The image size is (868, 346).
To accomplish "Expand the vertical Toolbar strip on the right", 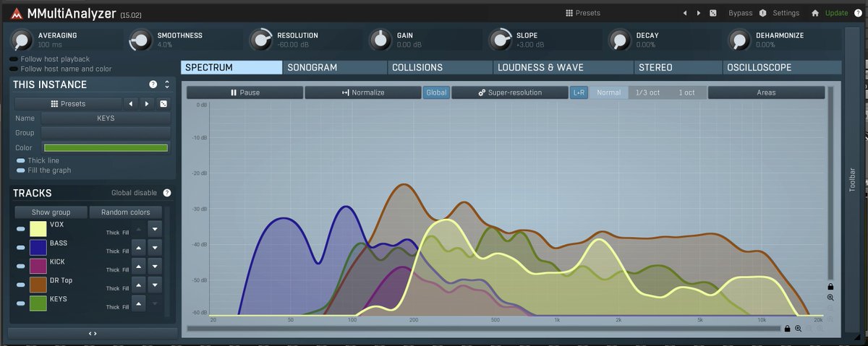I will click(851, 180).
